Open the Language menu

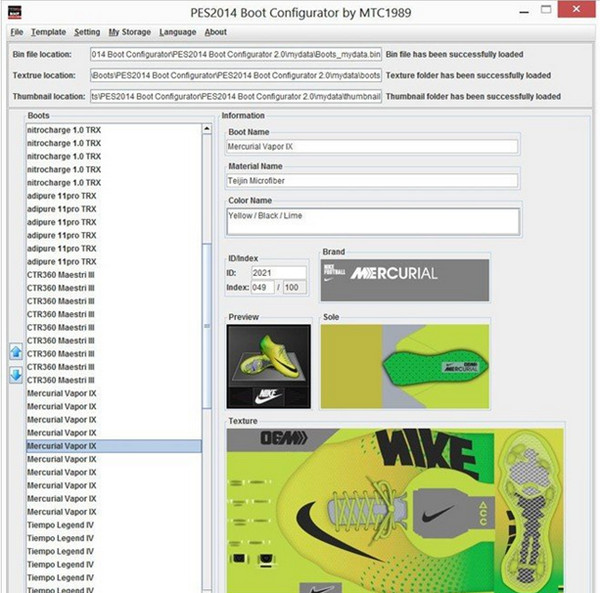(x=178, y=32)
